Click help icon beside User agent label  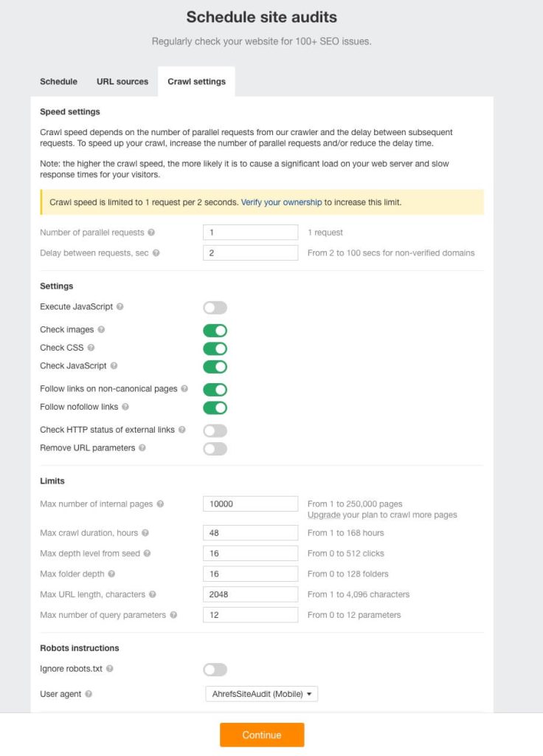[89, 694]
